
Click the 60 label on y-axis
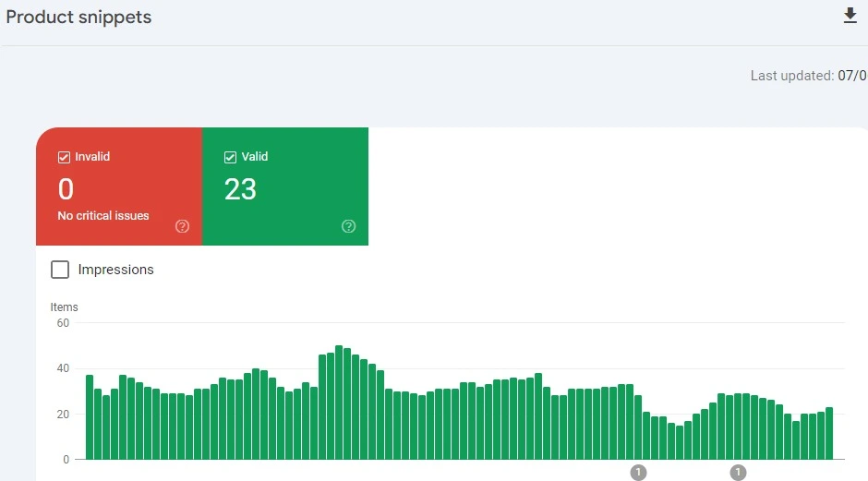[63, 323]
